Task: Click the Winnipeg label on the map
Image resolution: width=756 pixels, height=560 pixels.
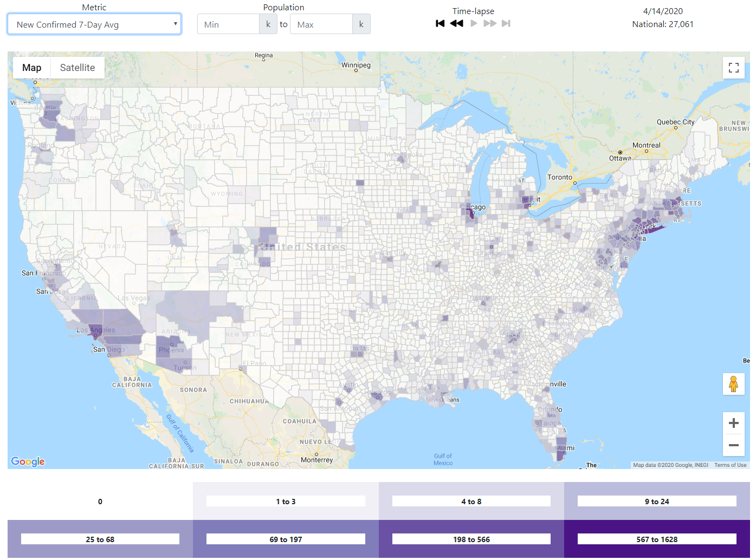Action: (x=356, y=65)
